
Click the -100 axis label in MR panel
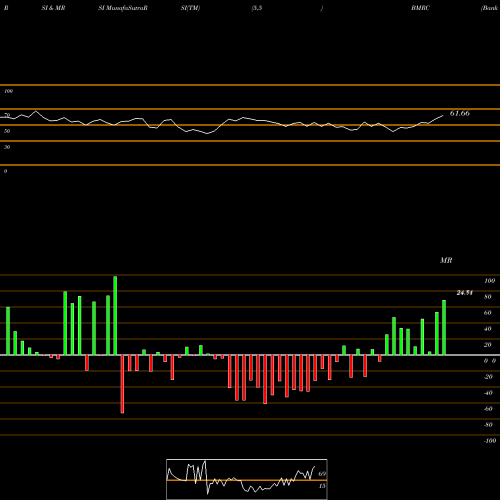click(490, 441)
